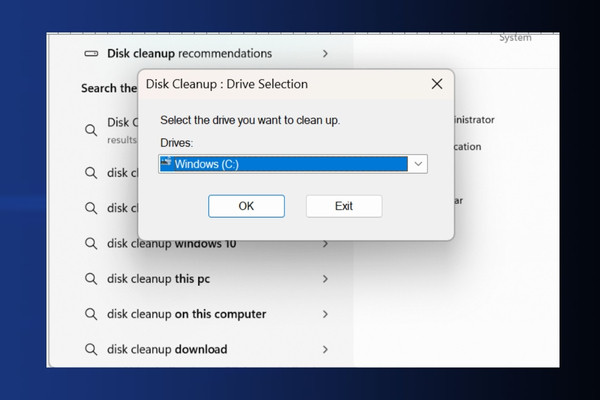
Task: Expand chevron for disk cleanup on this computer
Action: click(x=325, y=314)
